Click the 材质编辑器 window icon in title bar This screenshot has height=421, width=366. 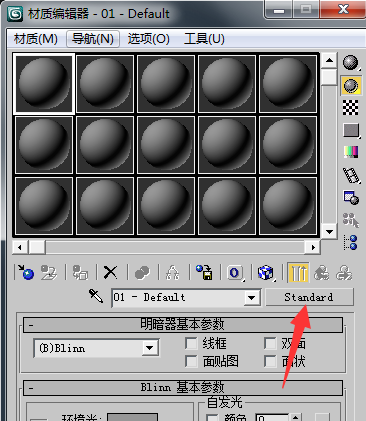15,14
